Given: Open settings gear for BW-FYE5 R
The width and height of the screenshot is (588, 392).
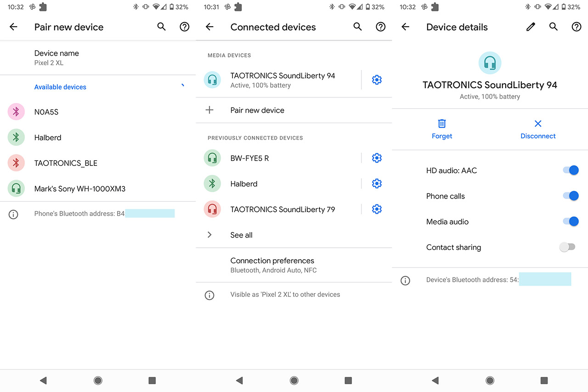Looking at the screenshot, I should 377,158.
